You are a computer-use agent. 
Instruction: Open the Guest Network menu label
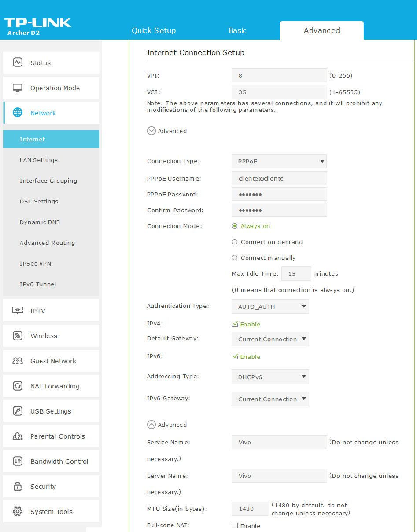tap(53, 361)
